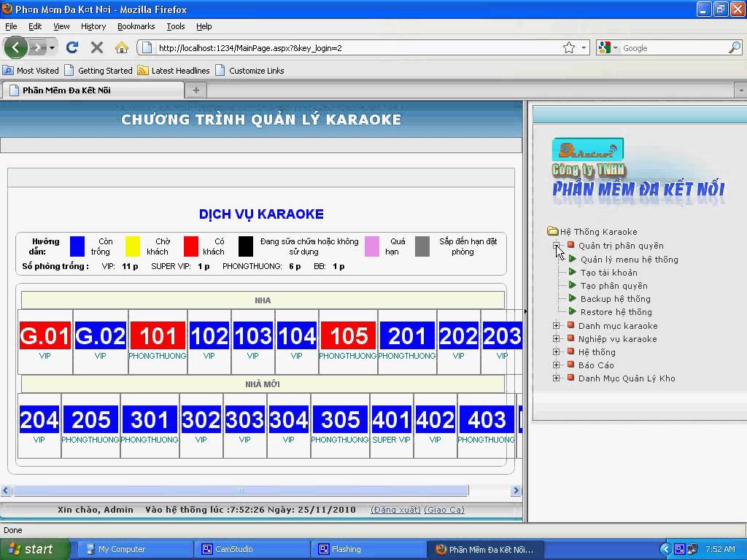This screenshot has height=560, width=747.
Task: Open the Tools menu
Action: (175, 26)
